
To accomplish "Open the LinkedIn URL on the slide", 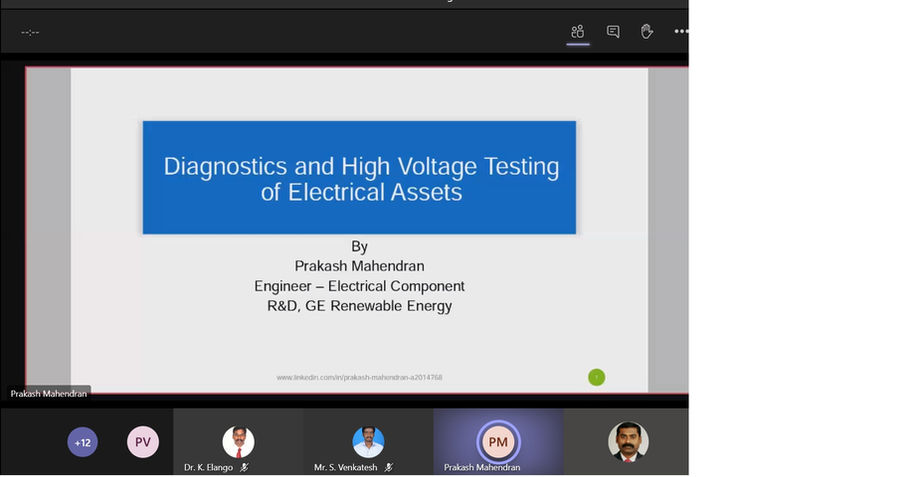I will [359, 377].
